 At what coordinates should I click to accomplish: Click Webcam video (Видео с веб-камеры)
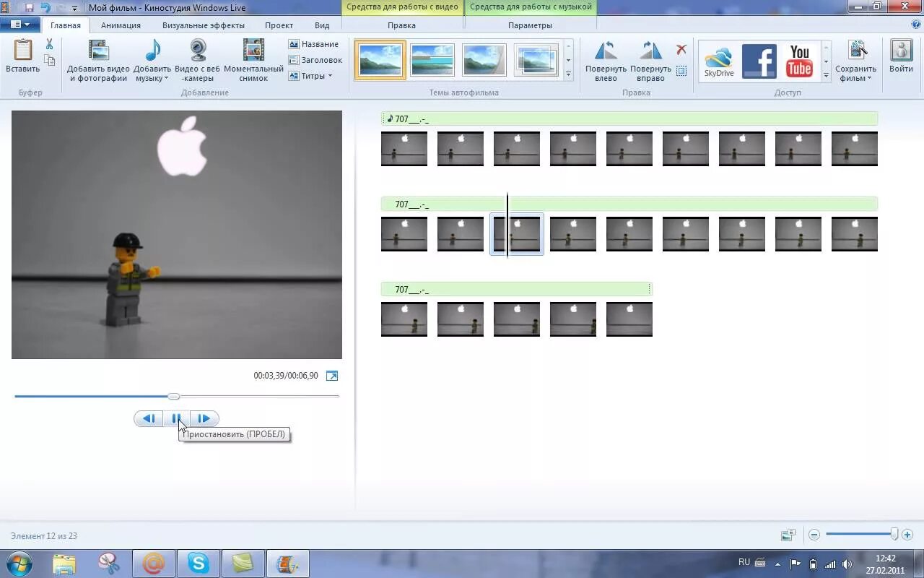coord(198,61)
